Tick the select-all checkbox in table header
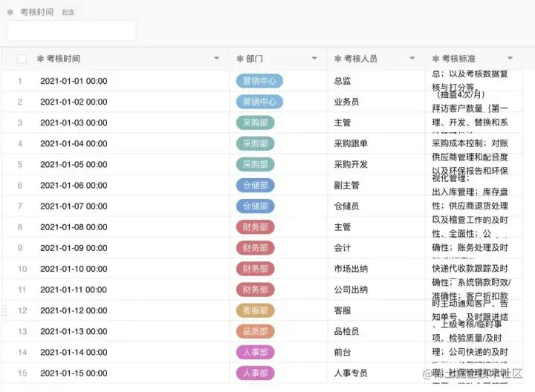The image size is (535, 392). 22,59
